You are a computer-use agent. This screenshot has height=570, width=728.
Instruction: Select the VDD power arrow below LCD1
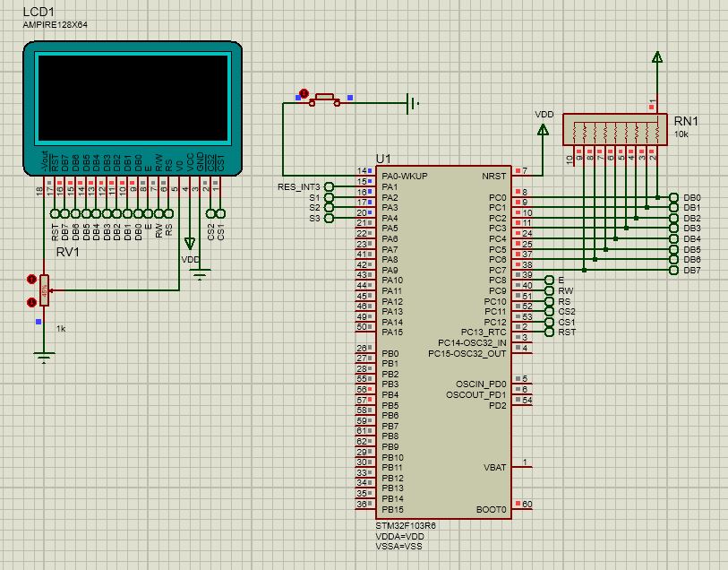190,244
